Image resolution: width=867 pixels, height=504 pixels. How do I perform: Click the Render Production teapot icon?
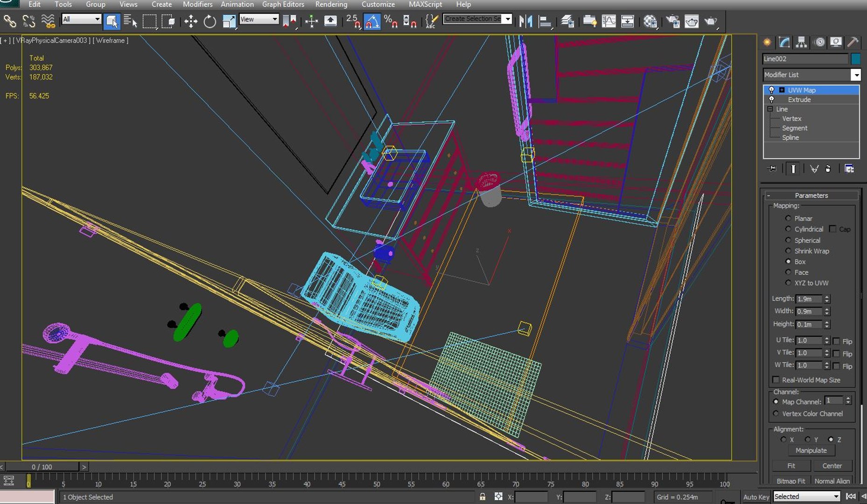click(710, 21)
